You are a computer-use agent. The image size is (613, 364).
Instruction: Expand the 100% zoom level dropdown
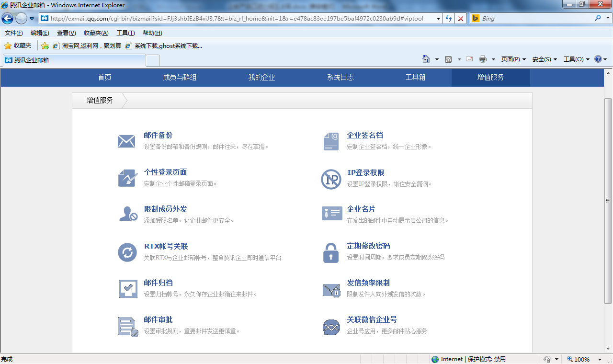pos(600,359)
